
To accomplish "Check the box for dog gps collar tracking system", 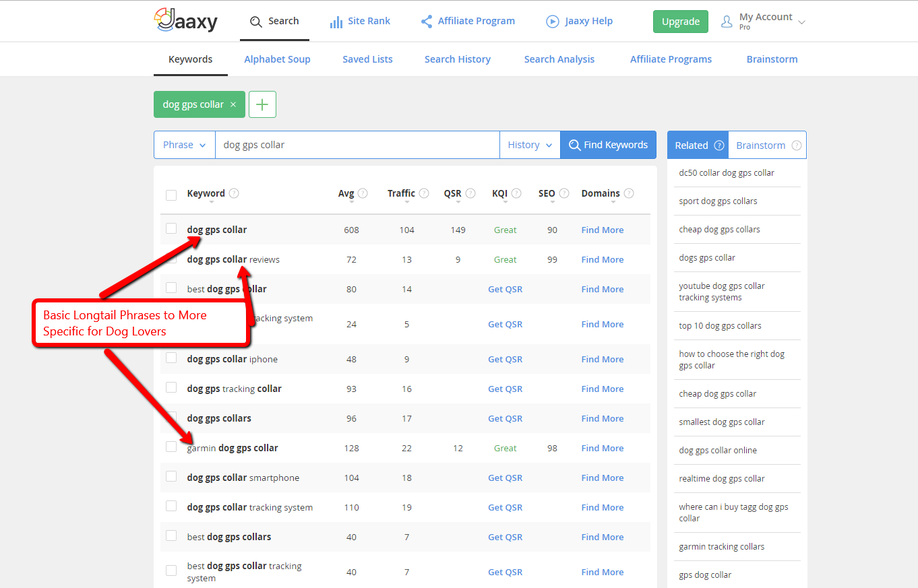I will 171,506.
